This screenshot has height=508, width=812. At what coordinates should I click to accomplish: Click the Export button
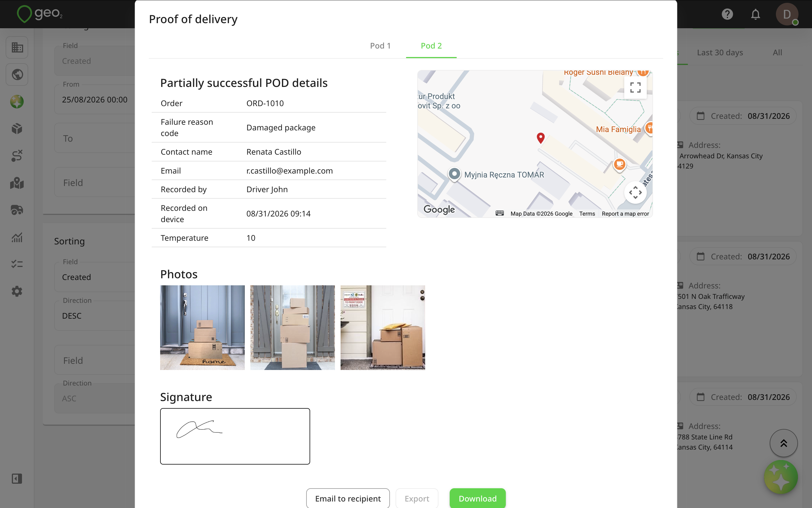pos(417,498)
